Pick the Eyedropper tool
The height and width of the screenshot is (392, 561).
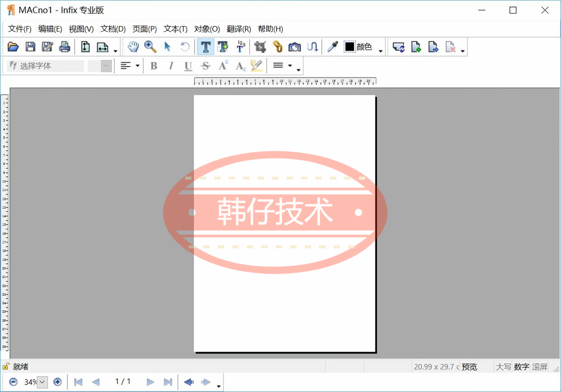coord(332,46)
